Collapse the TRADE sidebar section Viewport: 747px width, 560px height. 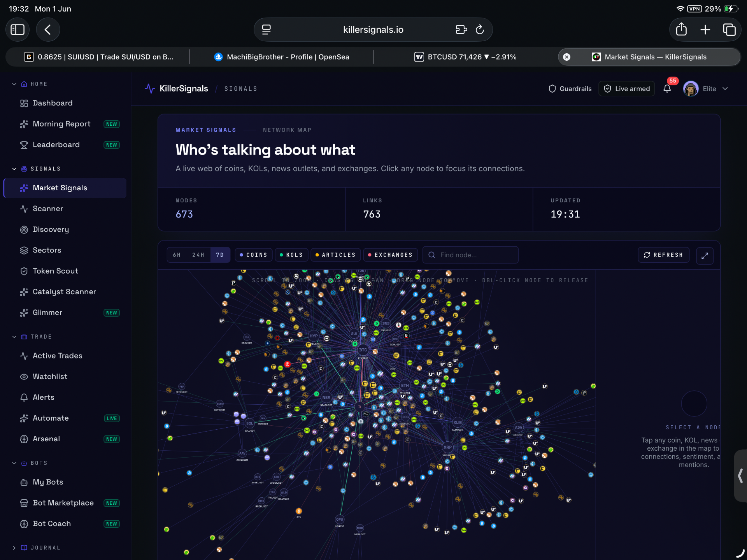(14, 337)
